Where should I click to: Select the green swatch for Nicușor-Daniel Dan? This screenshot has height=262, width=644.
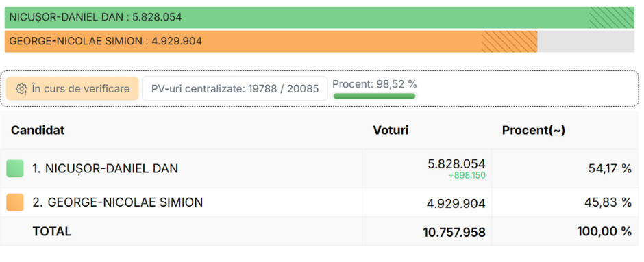(15, 168)
